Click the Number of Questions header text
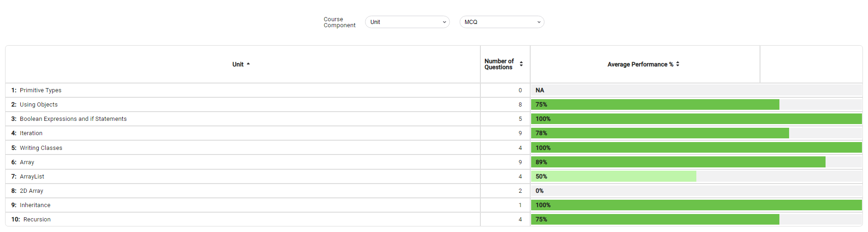 499,64
